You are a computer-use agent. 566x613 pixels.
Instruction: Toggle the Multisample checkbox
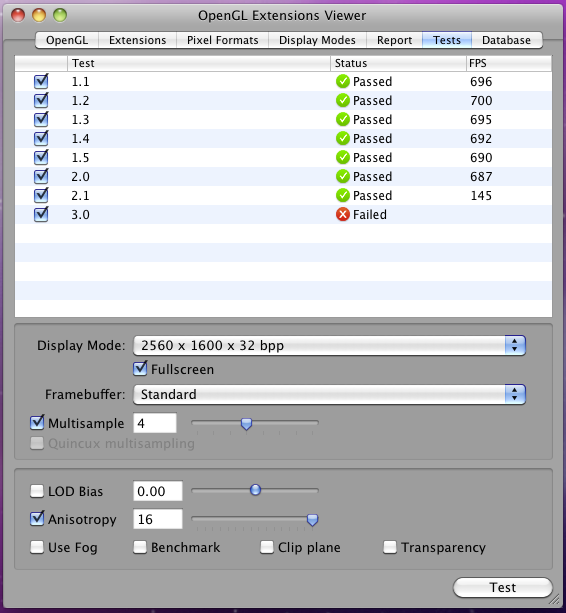(37, 423)
